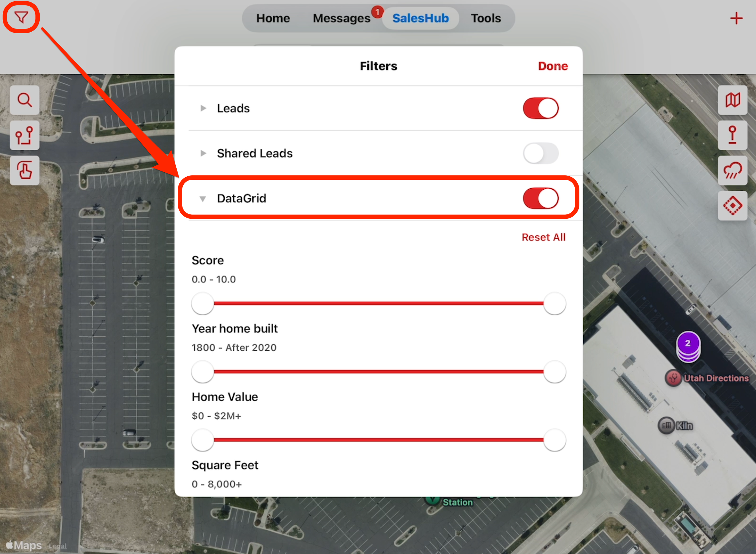The image size is (756, 554).
Task: Disable the DataGrid toggle
Action: click(x=540, y=198)
